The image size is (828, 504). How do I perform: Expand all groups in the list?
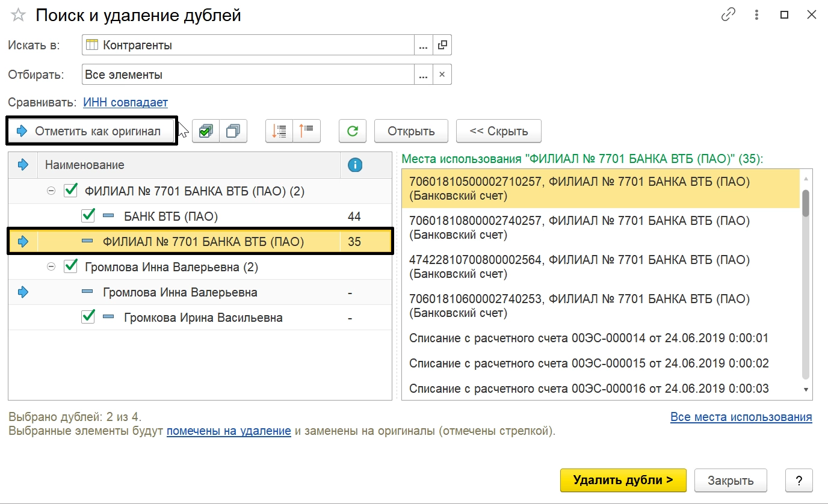(279, 131)
